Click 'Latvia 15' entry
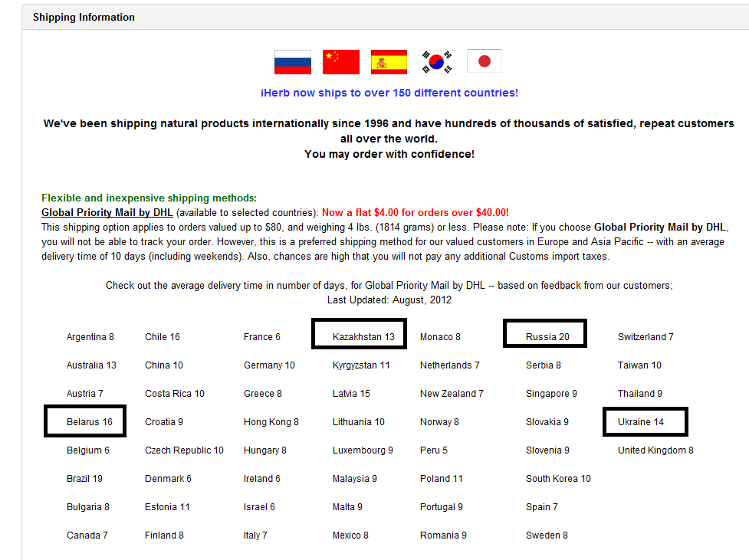This screenshot has width=749, height=560. pos(351,394)
